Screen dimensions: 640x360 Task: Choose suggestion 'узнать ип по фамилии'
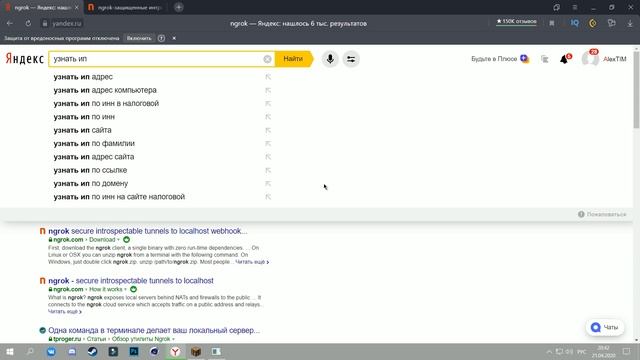click(94, 144)
